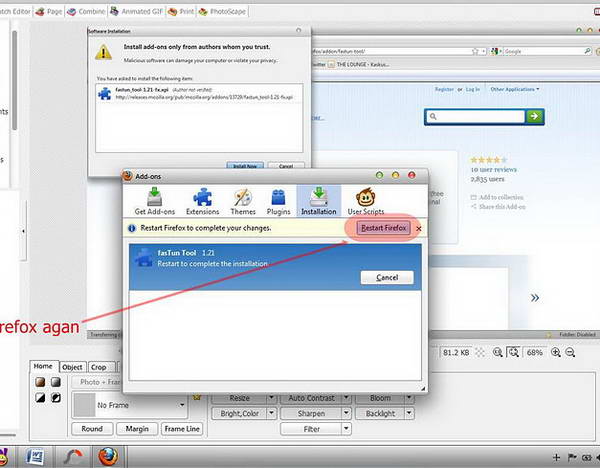600x468 pixels.
Task: Expand the Backlight dropdown arrow
Action: (x=409, y=414)
